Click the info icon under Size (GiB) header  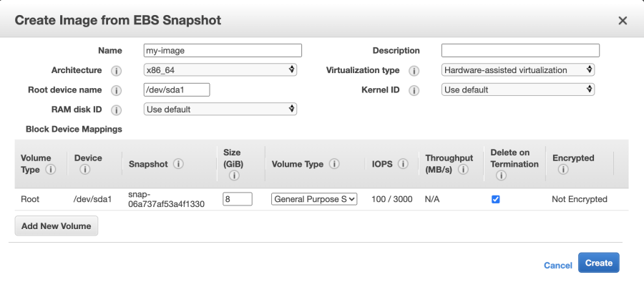point(234,175)
